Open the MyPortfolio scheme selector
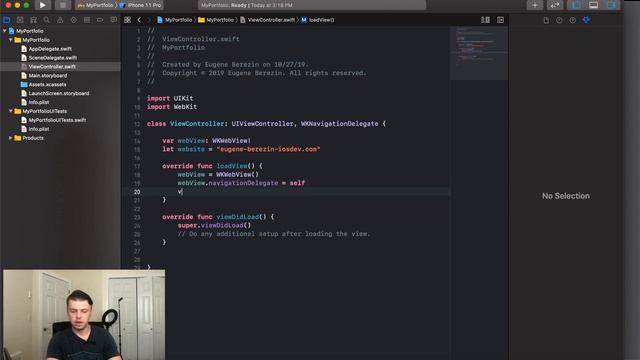 click(96, 5)
